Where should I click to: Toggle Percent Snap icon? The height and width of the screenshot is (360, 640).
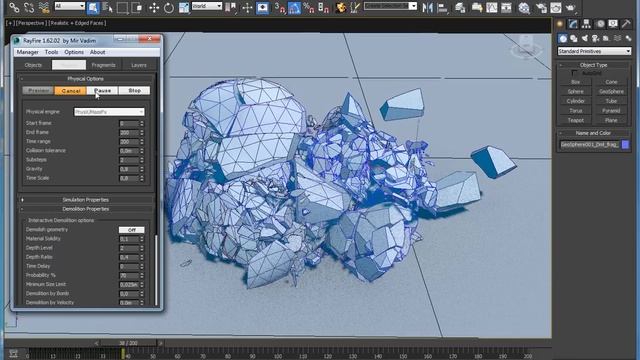tap(309, 7)
